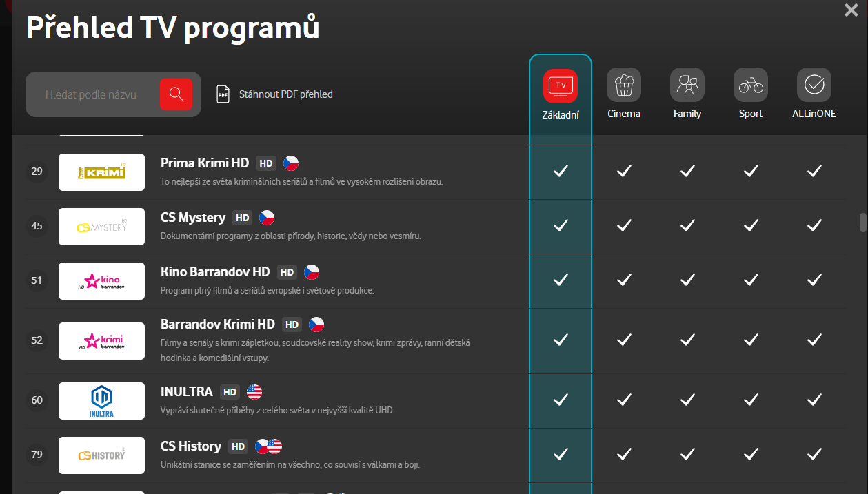868x494 pixels.
Task: Click the flags beside CS History
Action: pos(269,446)
